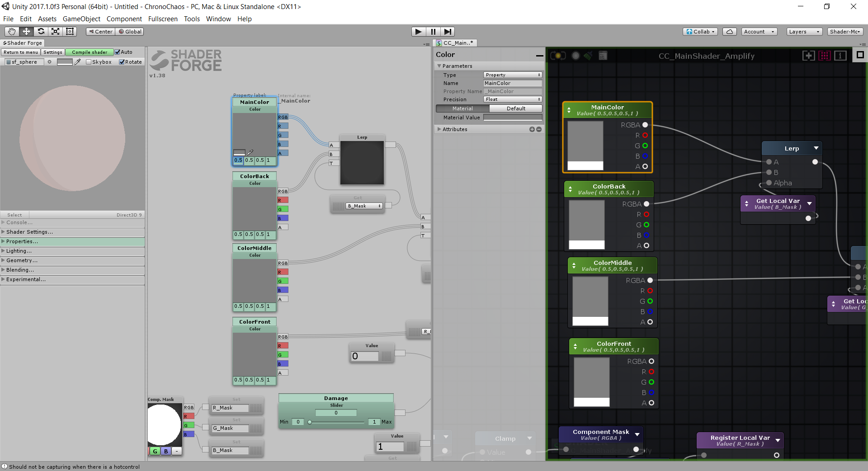Disable the Rotate preview checkbox
The width and height of the screenshot is (868, 471).
click(122, 62)
